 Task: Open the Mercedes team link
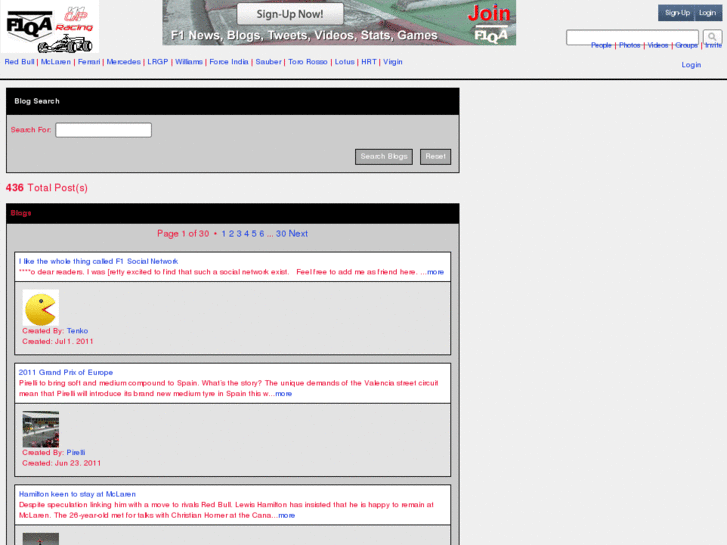point(123,62)
